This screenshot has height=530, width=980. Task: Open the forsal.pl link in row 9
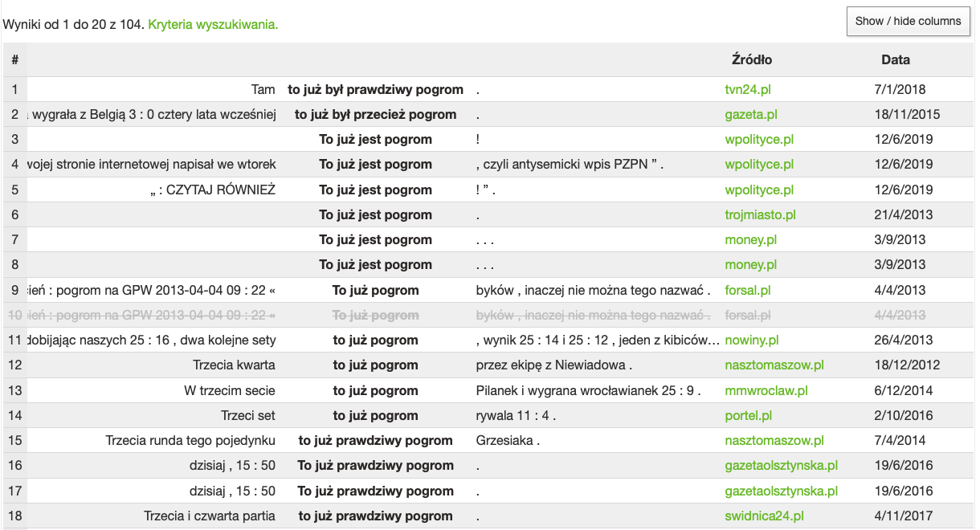tap(748, 290)
